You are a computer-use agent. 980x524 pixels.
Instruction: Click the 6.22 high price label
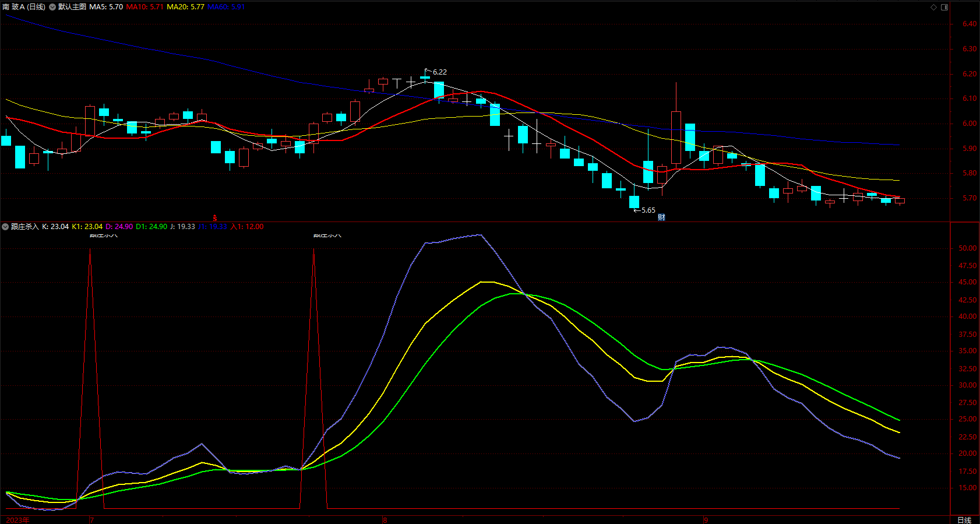440,72
